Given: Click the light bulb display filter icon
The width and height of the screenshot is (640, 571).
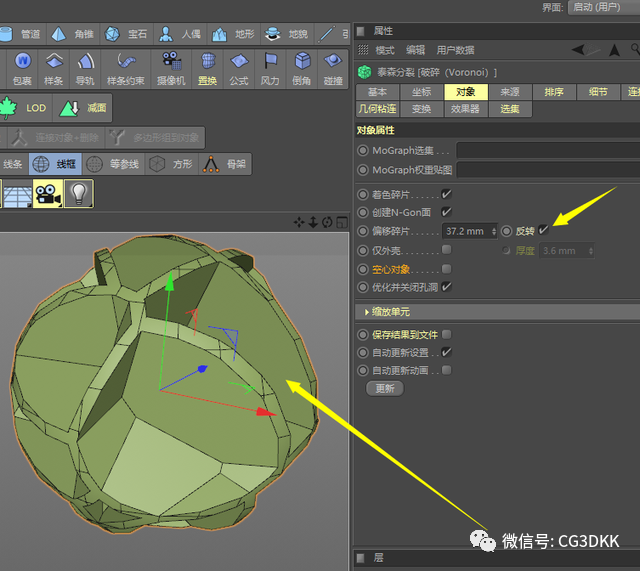Looking at the screenshot, I should point(79,193).
